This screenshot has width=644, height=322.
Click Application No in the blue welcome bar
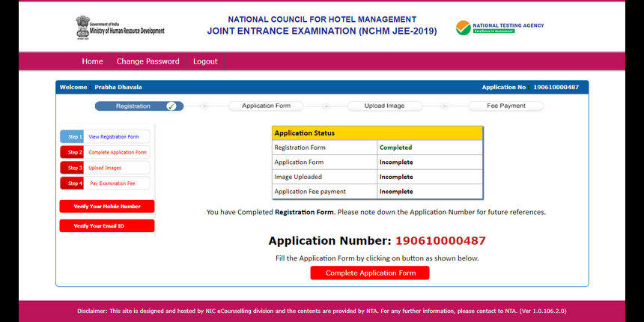click(530, 87)
